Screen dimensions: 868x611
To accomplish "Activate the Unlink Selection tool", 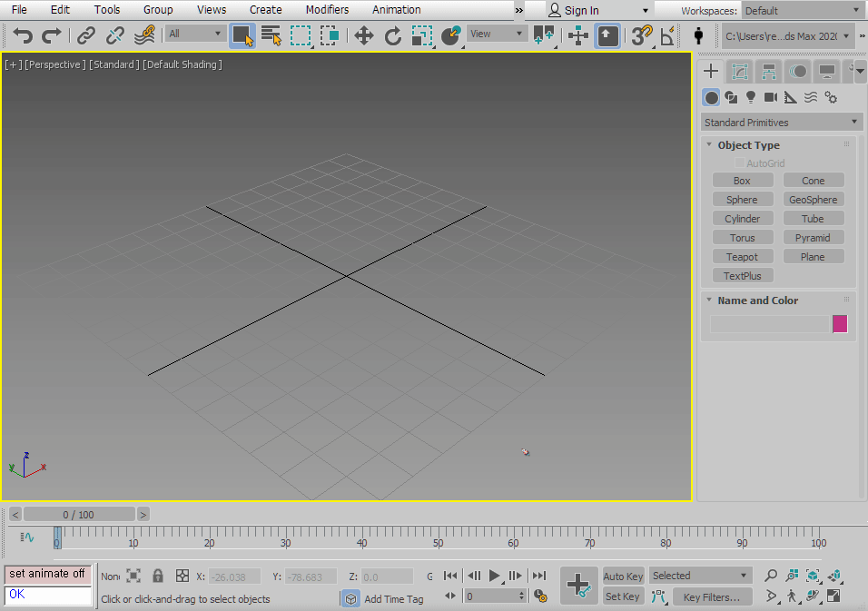I will point(114,36).
